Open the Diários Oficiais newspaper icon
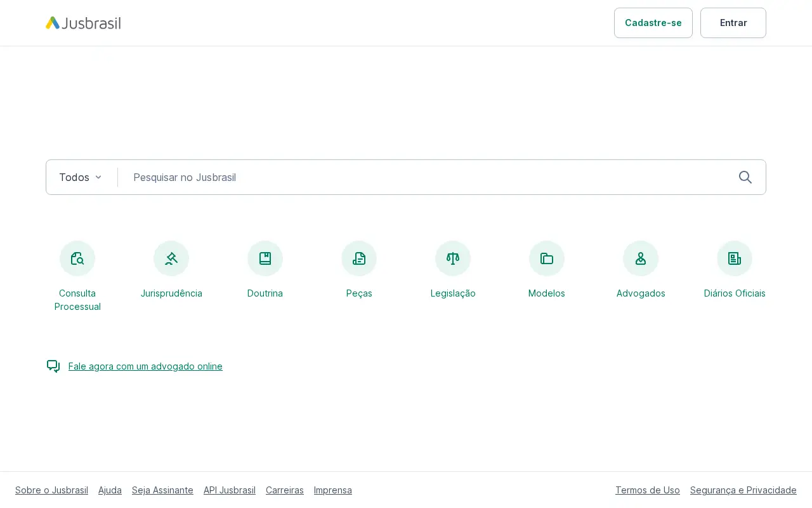 click(x=735, y=258)
